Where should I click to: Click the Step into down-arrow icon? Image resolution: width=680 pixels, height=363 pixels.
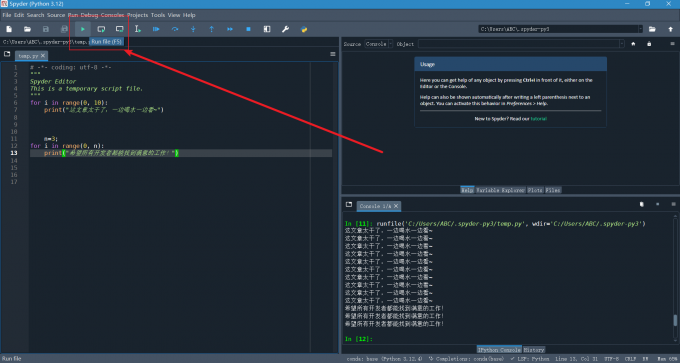193,29
